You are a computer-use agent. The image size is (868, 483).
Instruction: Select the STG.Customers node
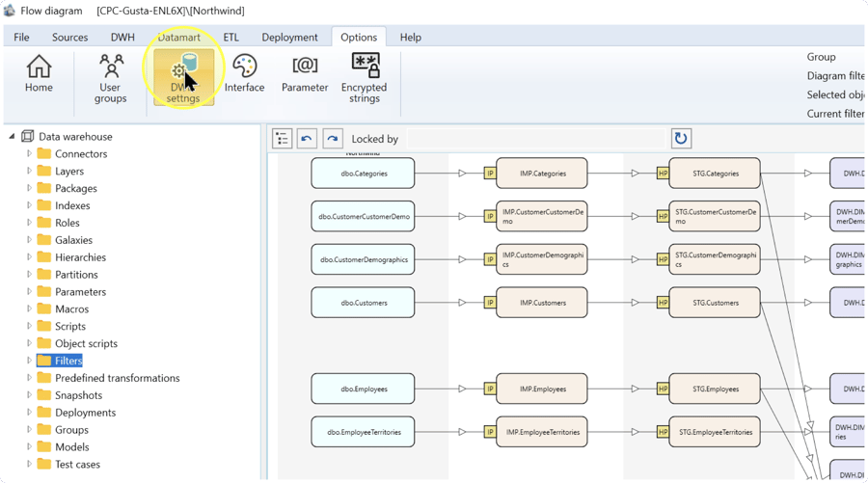(x=715, y=303)
